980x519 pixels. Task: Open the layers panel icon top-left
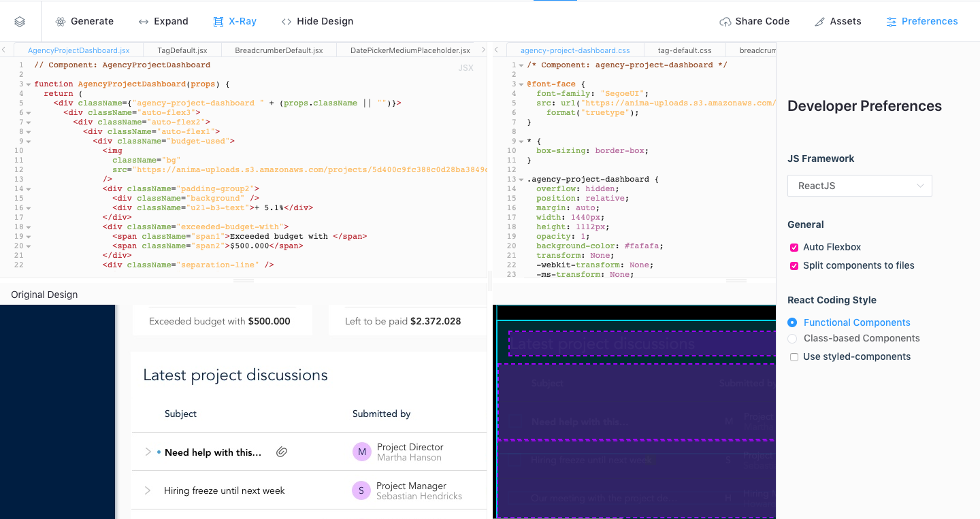point(20,21)
